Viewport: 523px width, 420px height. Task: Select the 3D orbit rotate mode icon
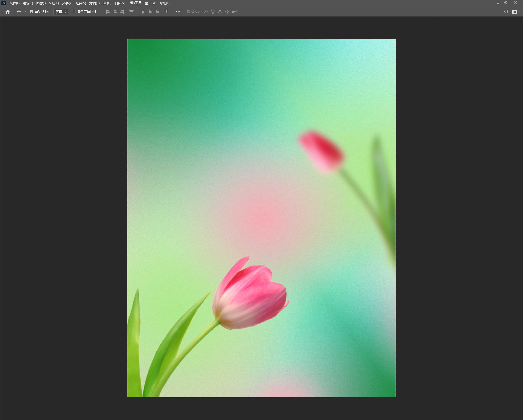tap(206, 12)
